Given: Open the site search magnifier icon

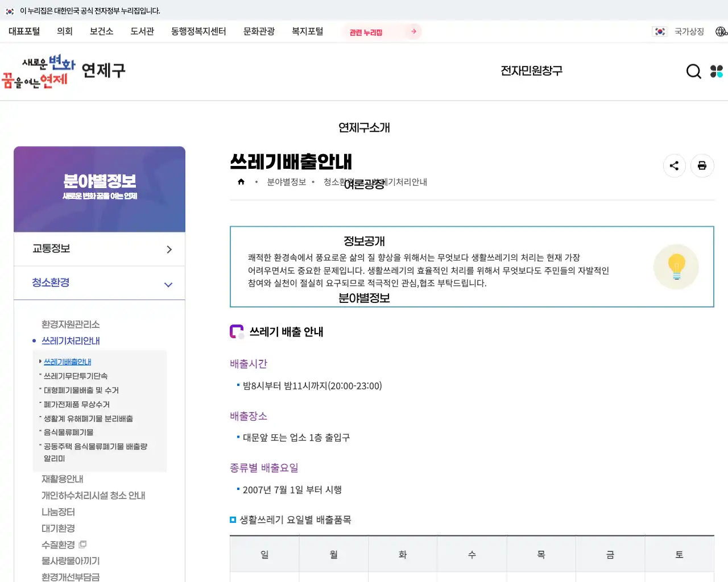Looking at the screenshot, I should click(693, 71).
